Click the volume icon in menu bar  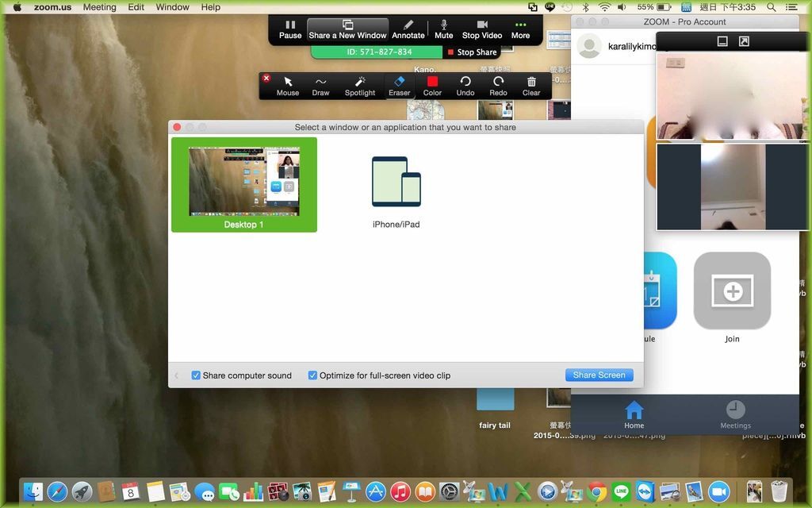point(622,7)
